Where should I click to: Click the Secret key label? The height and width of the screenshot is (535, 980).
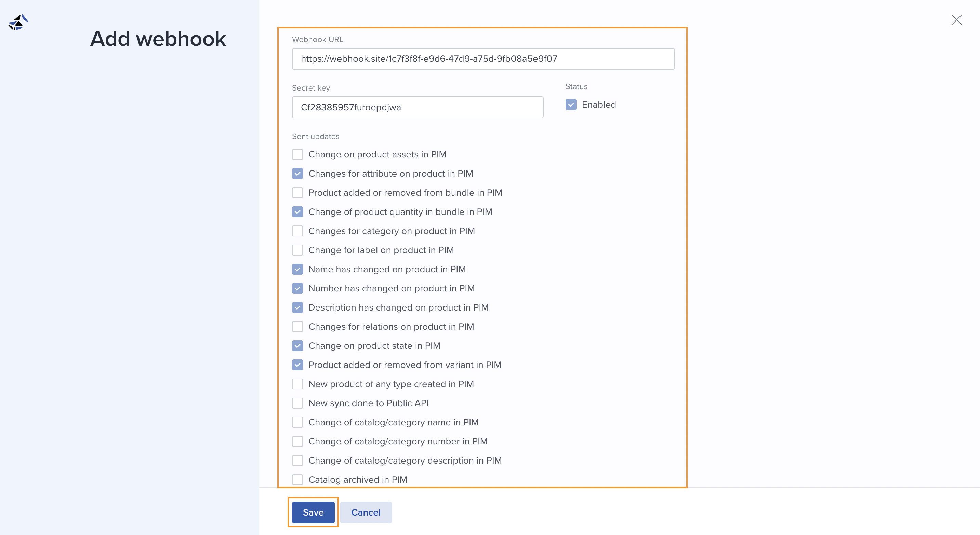pos(311,88)
